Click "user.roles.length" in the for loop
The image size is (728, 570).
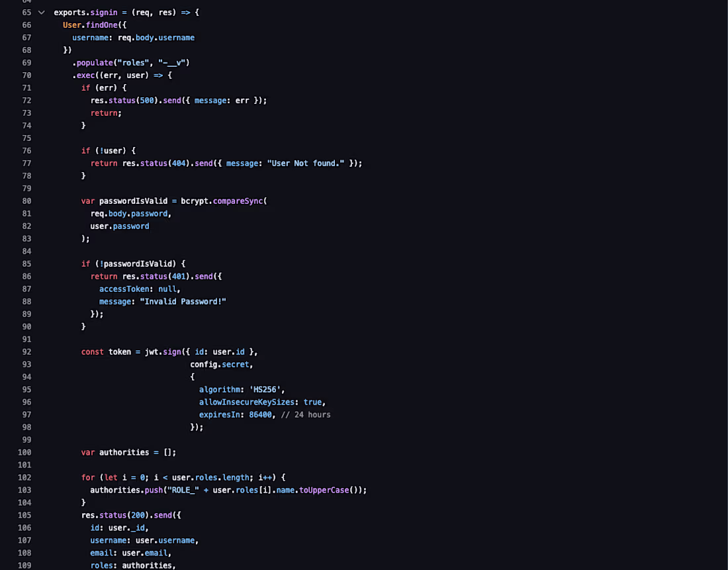(210, 477)
